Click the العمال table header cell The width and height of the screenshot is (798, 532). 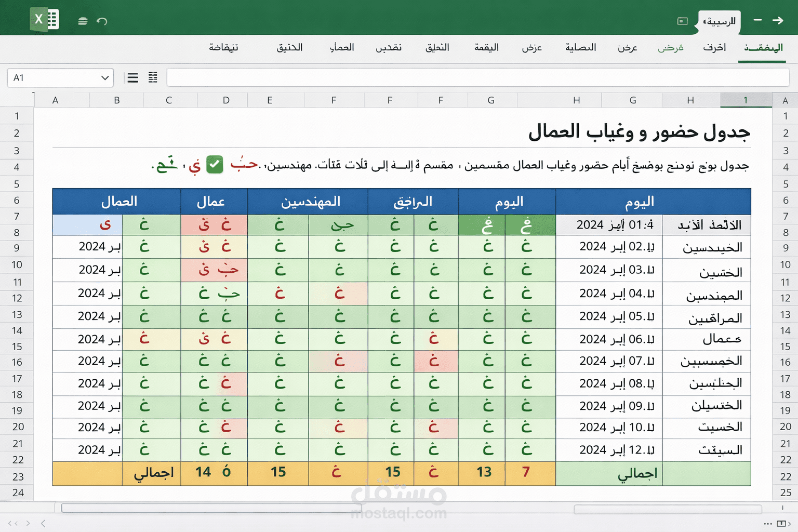[x=117, y=202]
